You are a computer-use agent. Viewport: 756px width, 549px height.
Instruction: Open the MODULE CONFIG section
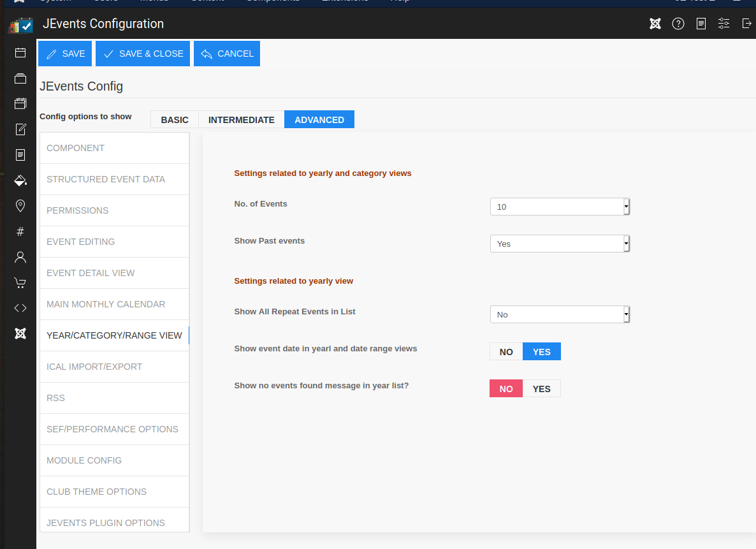point(114,461)
